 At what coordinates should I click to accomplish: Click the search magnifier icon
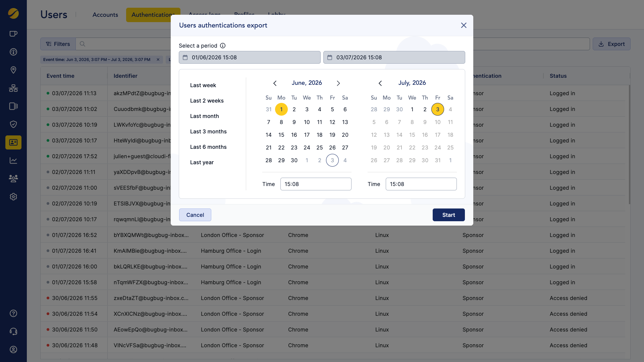coord(83,44)
